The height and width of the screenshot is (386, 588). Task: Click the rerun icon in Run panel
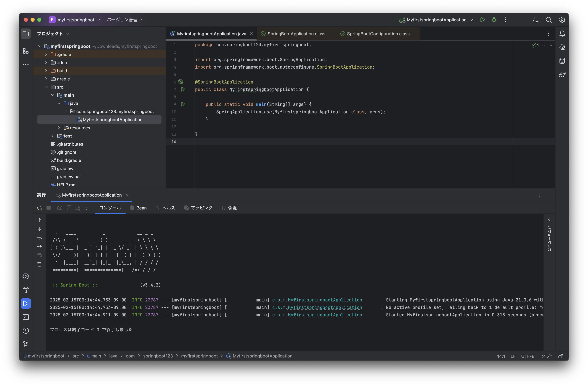[40, 208]
